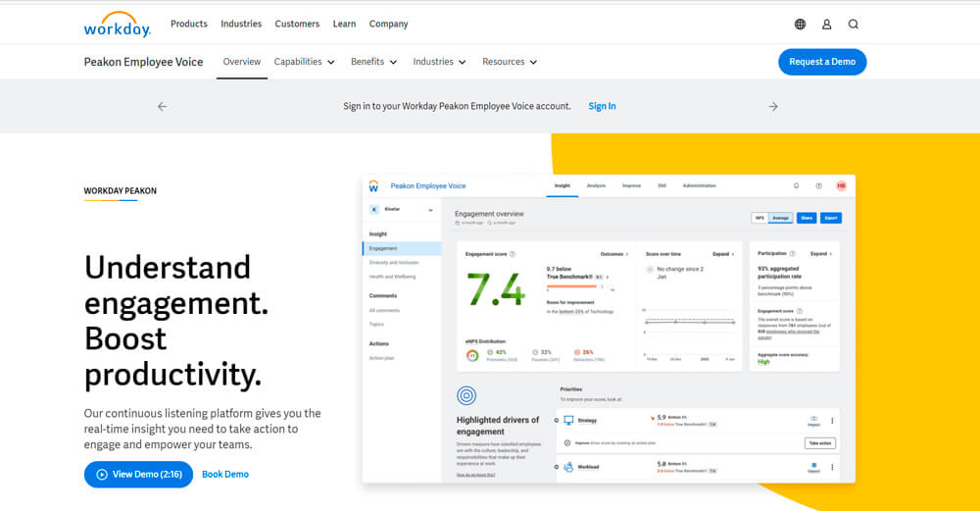Image resolution: width=980 pixels, height=511 pixels.
Task: Expand the Score over time panel
Action: 723,254
